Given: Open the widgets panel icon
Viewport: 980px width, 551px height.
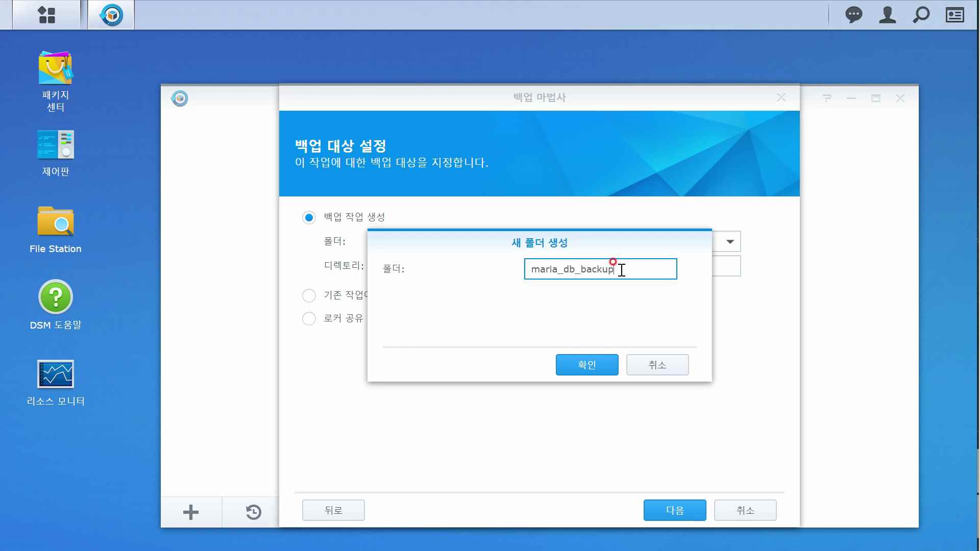Looking at the screenshot, I should pos(954,15).
